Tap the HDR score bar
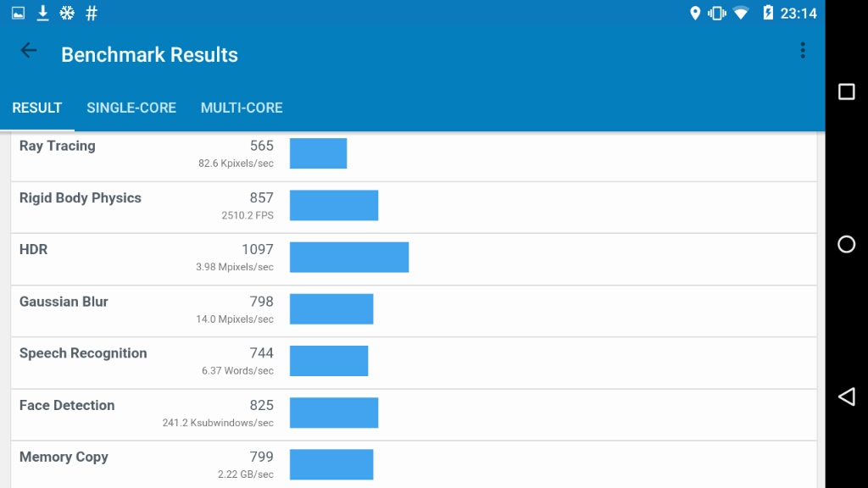This screenshot has height=488, width=868. click(349, 258)
